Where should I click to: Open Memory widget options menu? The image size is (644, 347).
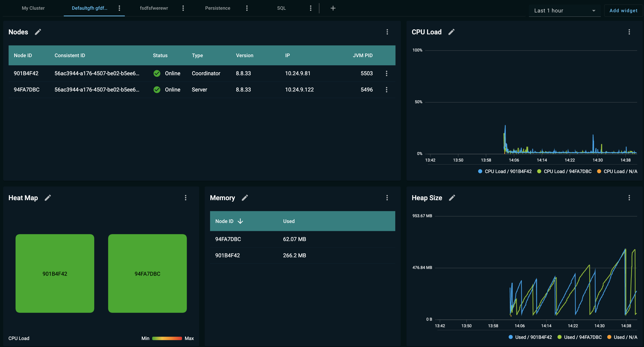pyautogui.click(x=387, y=198)
